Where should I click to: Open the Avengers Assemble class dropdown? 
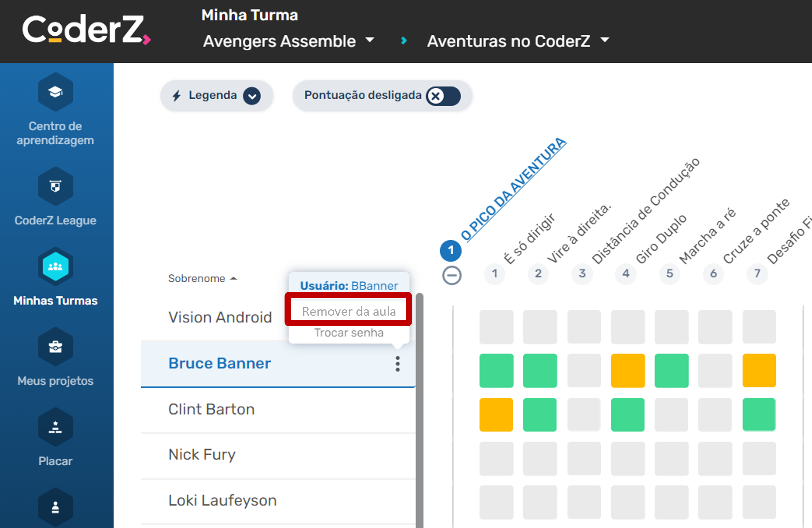pyautogui.click(x=289, y=41)
